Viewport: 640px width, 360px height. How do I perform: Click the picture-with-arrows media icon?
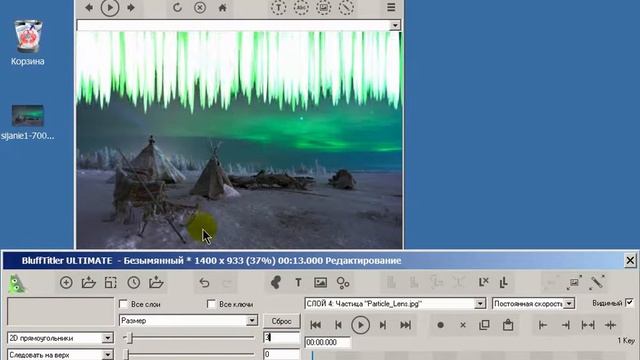pyautogui.click(x=574, y=282)
